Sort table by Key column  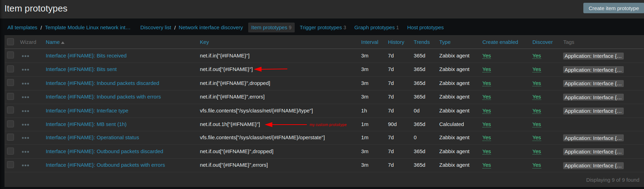point(204,42)
